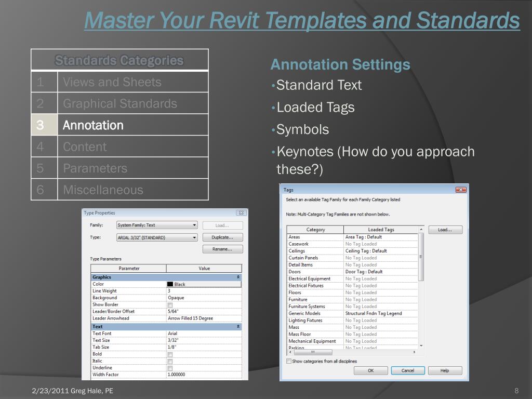Screen dimensions: 532x399
Task: Click the disabled Load... button in Type Properties
Action: [222, 225]
